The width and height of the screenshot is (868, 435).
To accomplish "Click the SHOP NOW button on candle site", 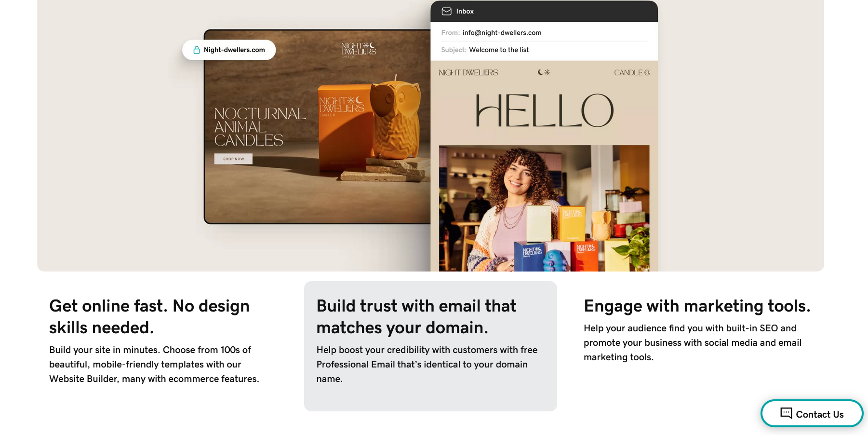I will (x=233, y=159).
